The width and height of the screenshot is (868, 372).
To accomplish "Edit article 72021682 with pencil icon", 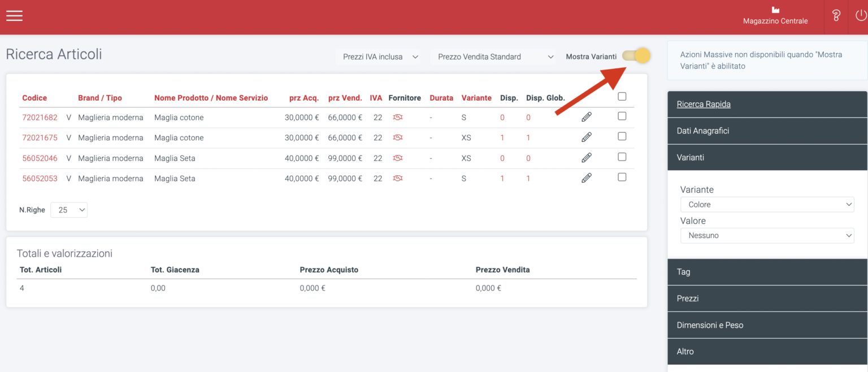I will click(x=587, y=117).
